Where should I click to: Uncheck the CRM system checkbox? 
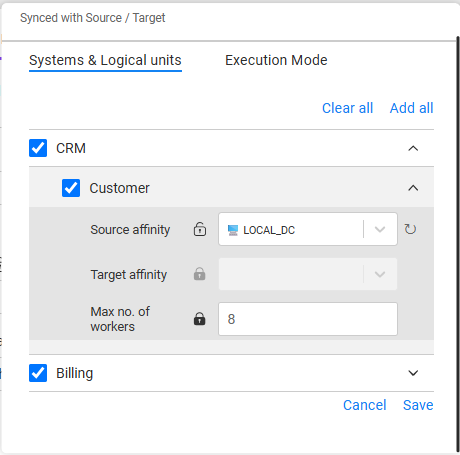click(x=38, y=148)
